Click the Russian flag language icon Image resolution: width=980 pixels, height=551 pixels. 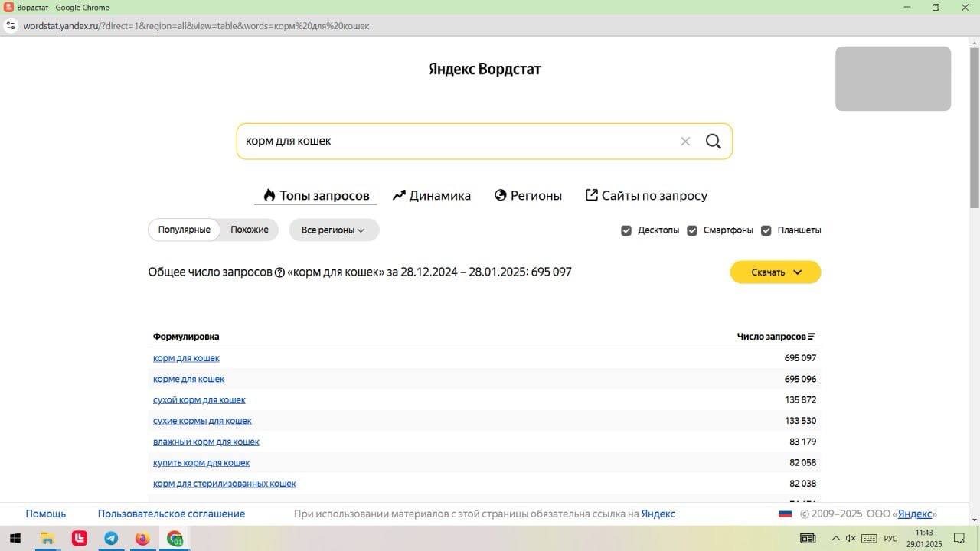click(785, 514)
